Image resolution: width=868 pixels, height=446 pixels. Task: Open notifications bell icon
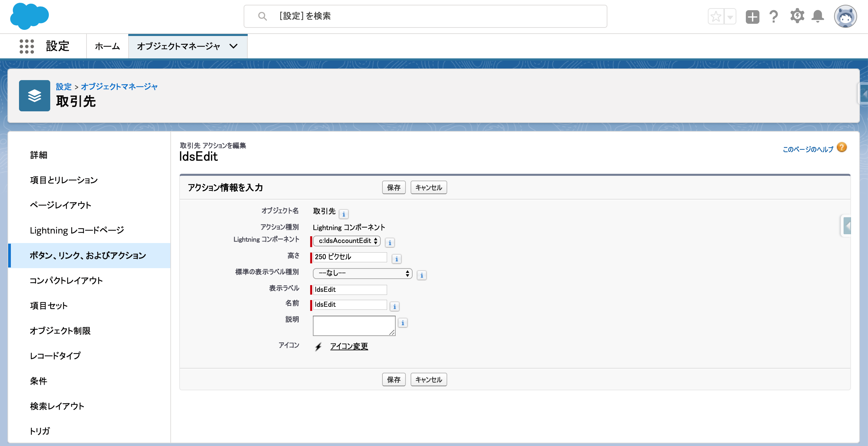pyautogui.click(x=818, y=16)
